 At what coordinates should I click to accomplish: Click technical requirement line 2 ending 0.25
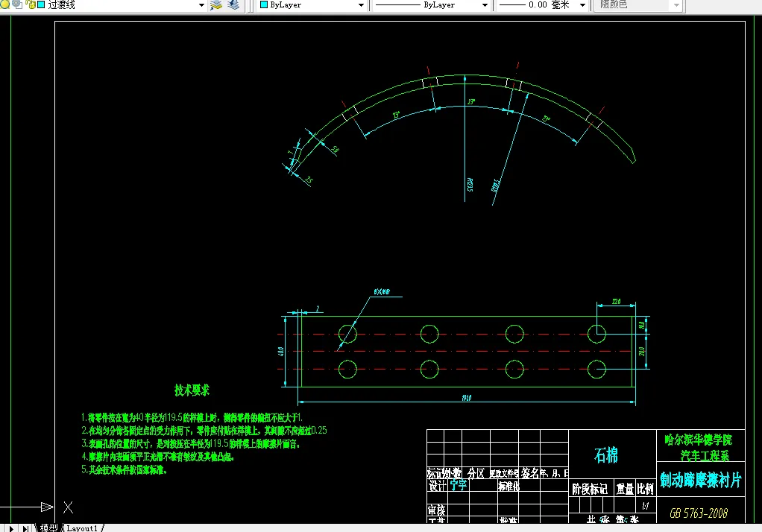tap(204, 431)
